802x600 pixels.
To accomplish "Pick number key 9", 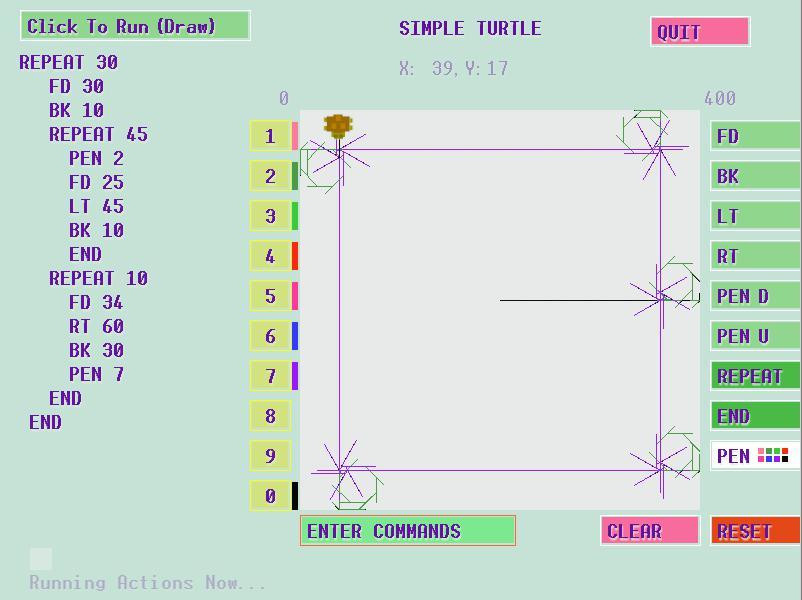I will (x=270, y=455).
